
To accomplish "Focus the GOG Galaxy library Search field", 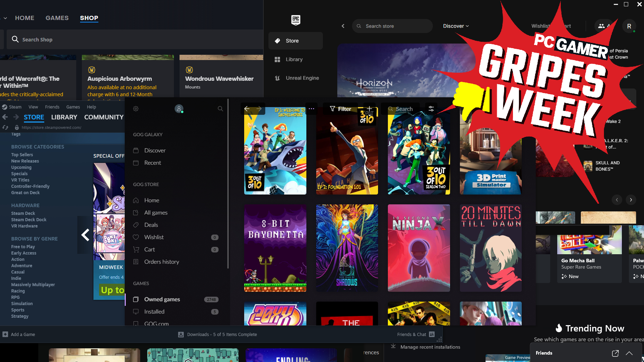I will tap(401, 109).
